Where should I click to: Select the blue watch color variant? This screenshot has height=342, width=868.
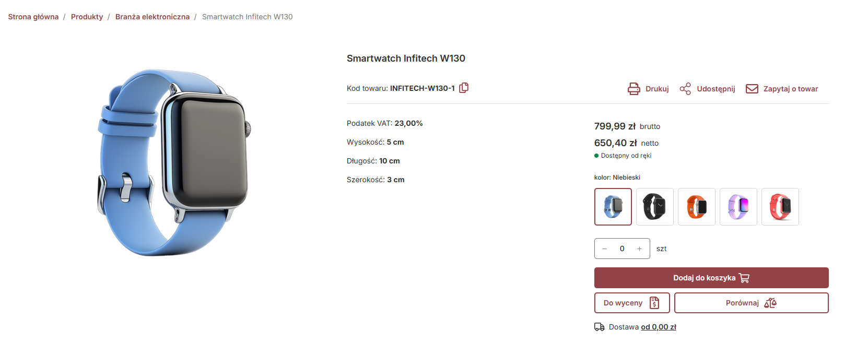click(x=613, y=207)
